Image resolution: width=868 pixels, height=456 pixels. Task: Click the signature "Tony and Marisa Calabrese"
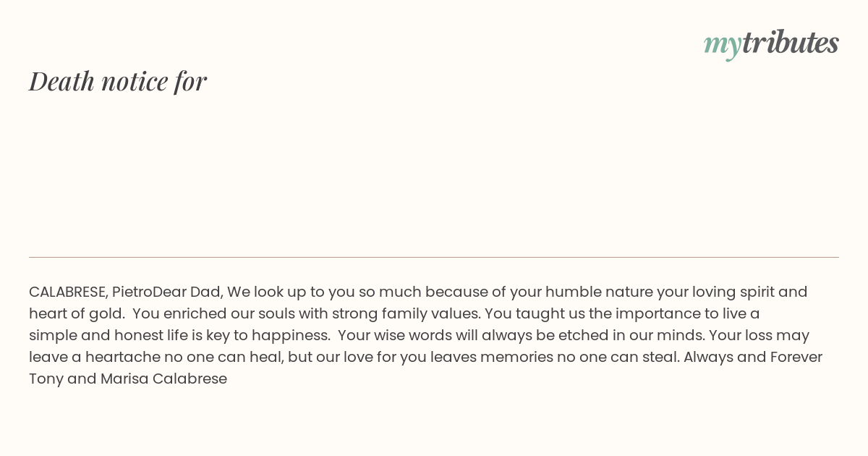coord(128,379)
